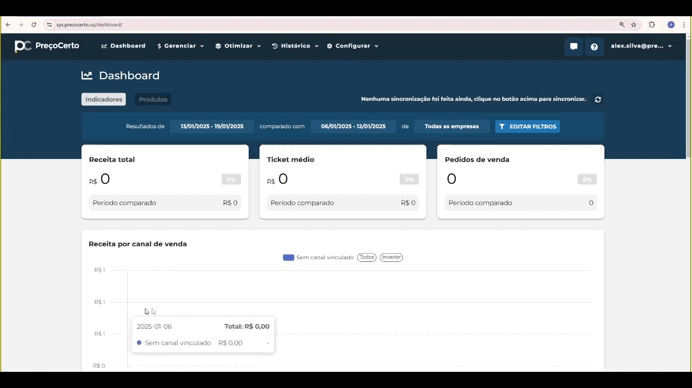Click the Todos chart legend button
692x388 pixels.
pyautogui.click(x=367, y=257)
